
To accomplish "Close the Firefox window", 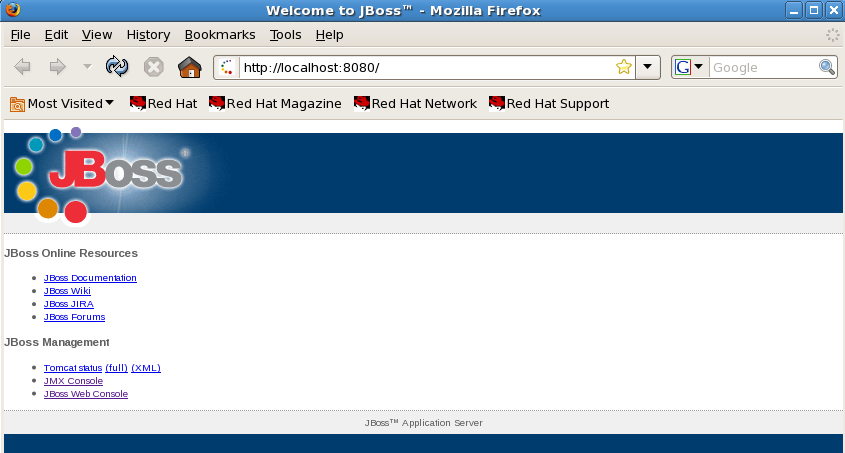I will click(x=834, y=10).
